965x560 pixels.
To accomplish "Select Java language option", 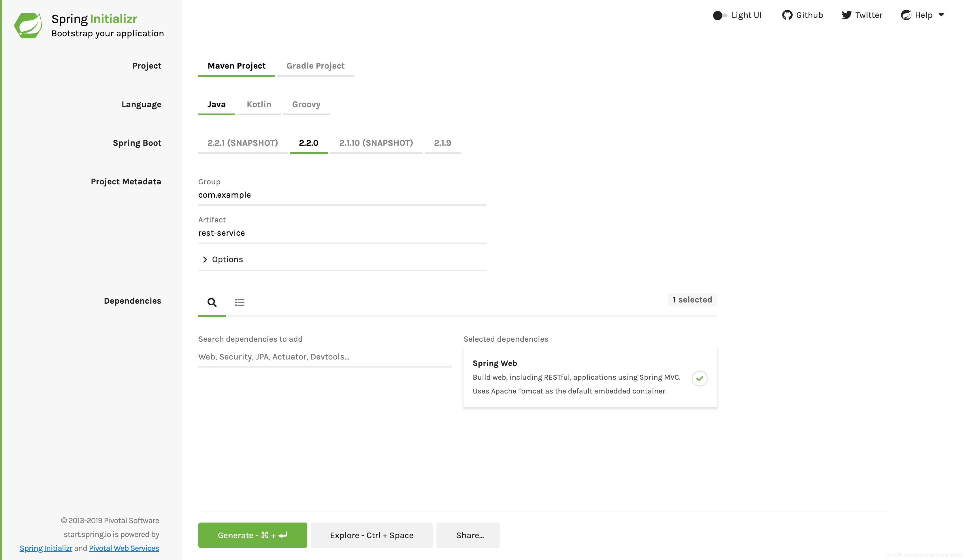I will [217, 104].
